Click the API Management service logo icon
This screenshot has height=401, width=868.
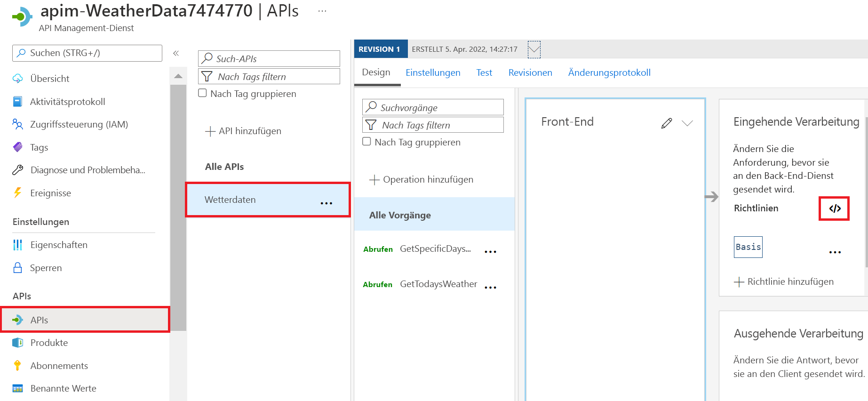(x=22, y=17)
